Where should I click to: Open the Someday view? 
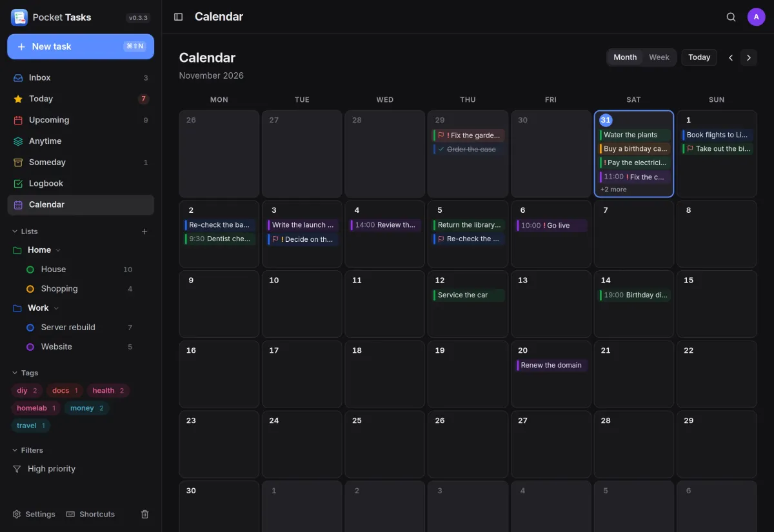(x=81, y=163)
